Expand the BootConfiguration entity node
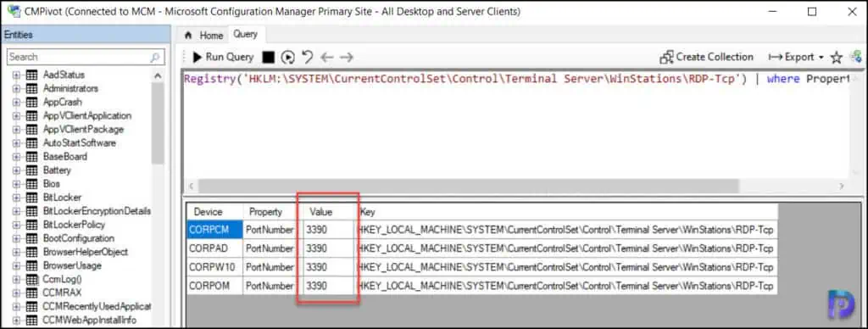This screenshot has width=868, height=329. [16, 238]
